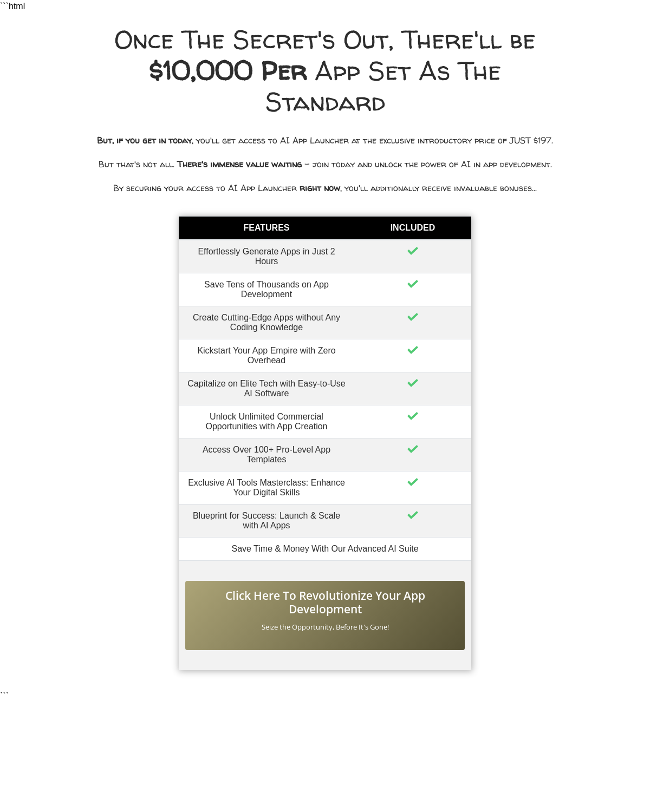Click the checkmark beside Save Tens of Thousands
Viewport: 650px width, 812px height.
(413, 284)
